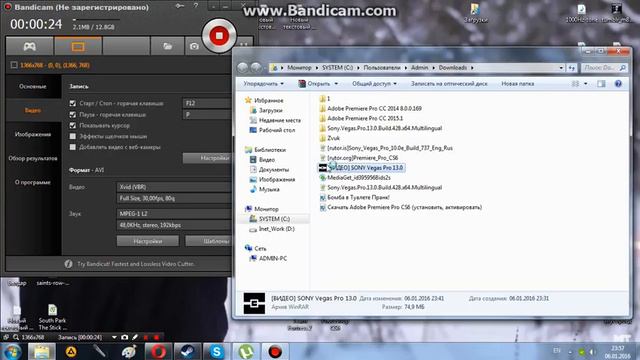Open Bandicam red record icon in taskbar
The height and width of the screenshot is (360, 640).
[x=275, y=351]
